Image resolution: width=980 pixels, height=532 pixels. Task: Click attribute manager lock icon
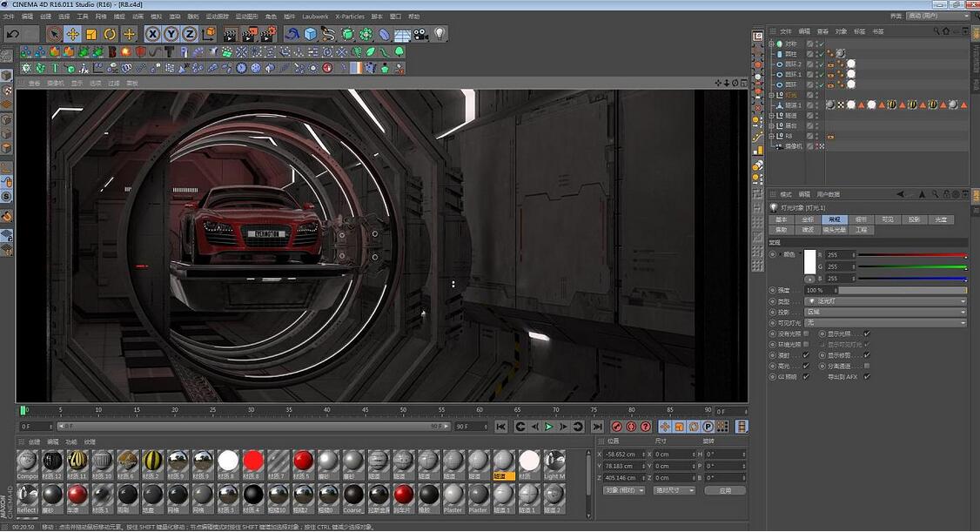(x=946, y=194)
